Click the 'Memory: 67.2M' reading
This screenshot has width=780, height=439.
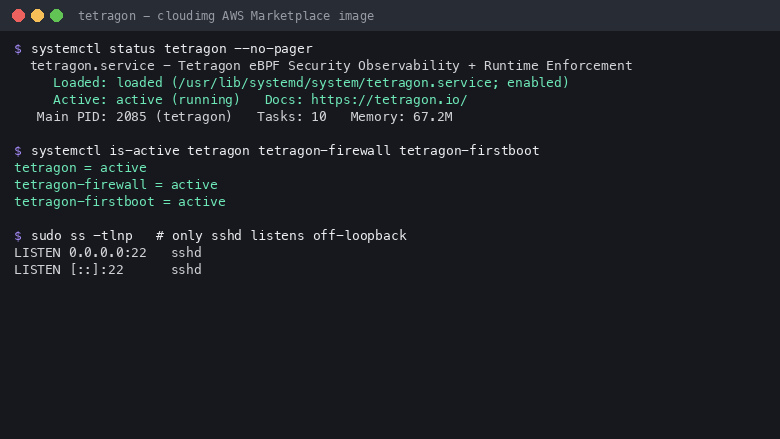(x=401, y=117)
